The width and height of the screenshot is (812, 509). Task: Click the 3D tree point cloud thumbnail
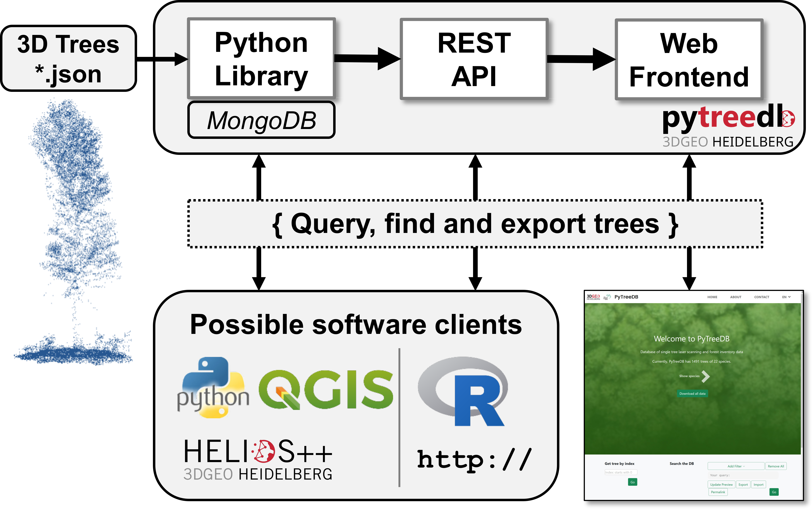(x=70, y=235)
